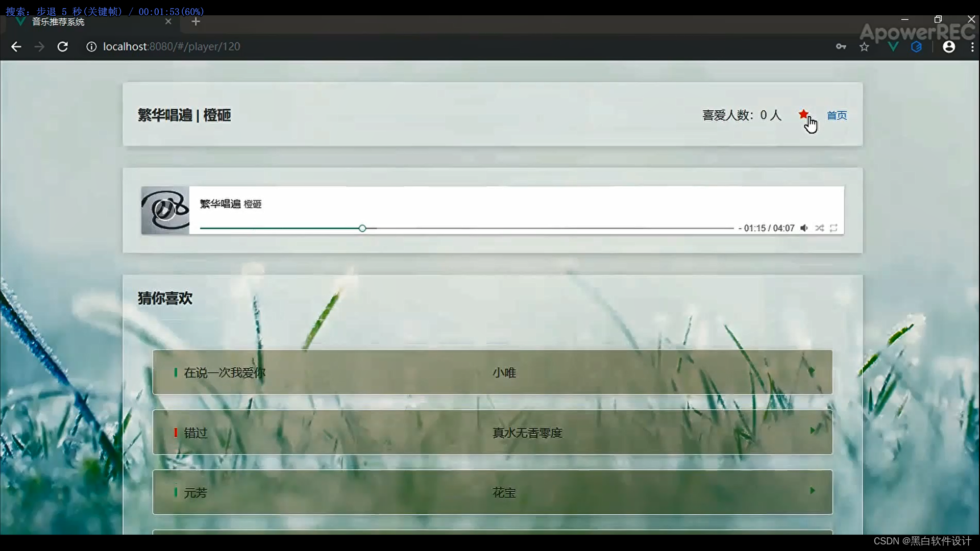The height and width of the screenshot is (551, 980).
Task: Close the 音乐推荐系统 tab
Action: tap(168, 21)
